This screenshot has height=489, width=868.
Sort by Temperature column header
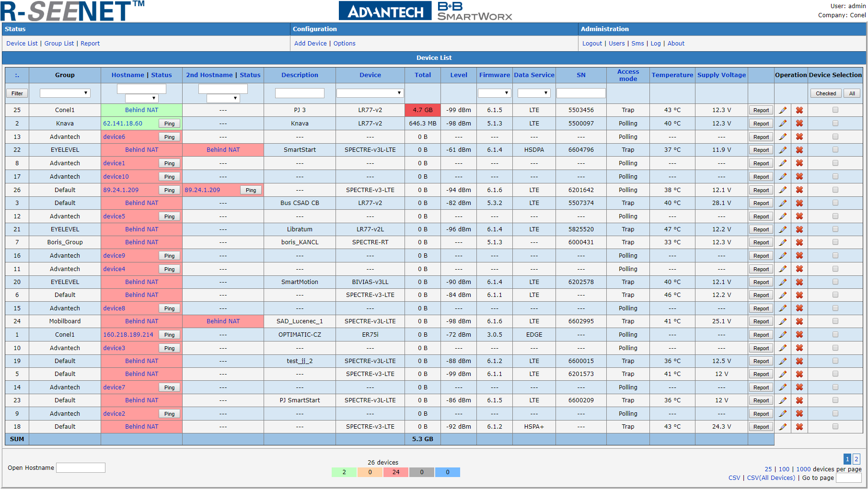tap(672, 75)
